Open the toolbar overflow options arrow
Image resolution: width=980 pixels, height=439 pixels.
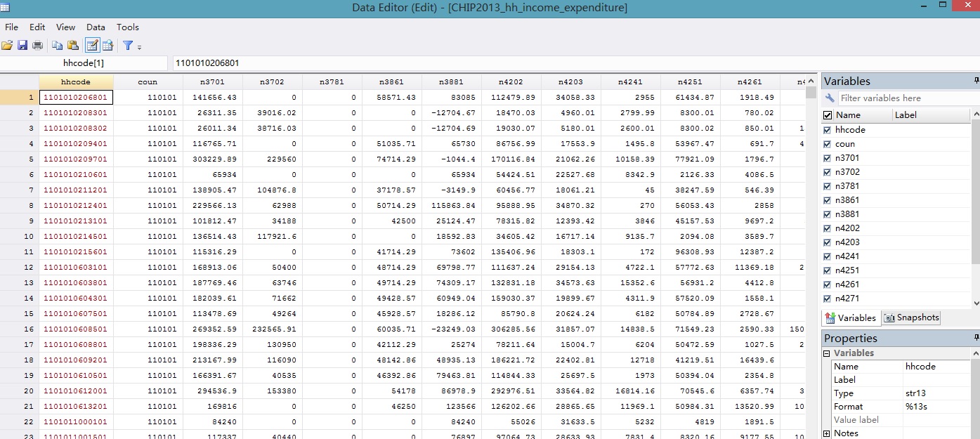[139, 47]
